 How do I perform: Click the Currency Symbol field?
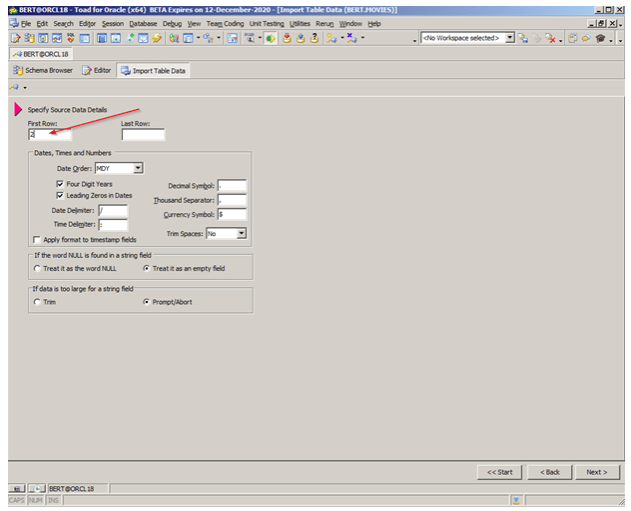point(232,214)
